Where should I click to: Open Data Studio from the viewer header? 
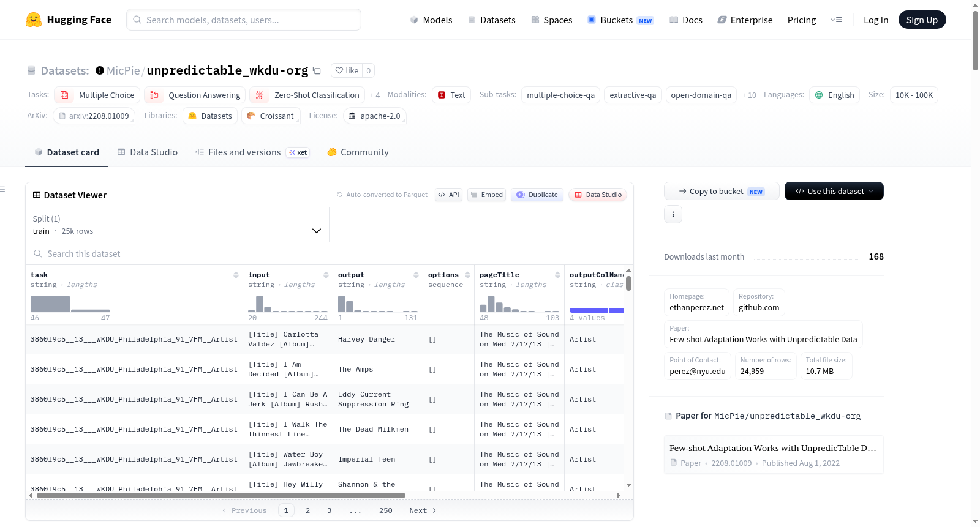(598, 195)
